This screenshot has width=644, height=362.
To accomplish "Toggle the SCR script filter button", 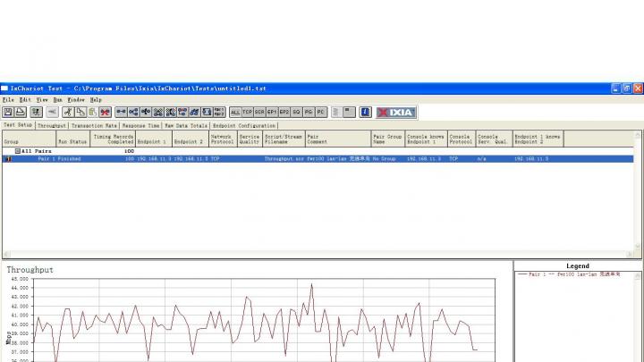I will (259, 112).
